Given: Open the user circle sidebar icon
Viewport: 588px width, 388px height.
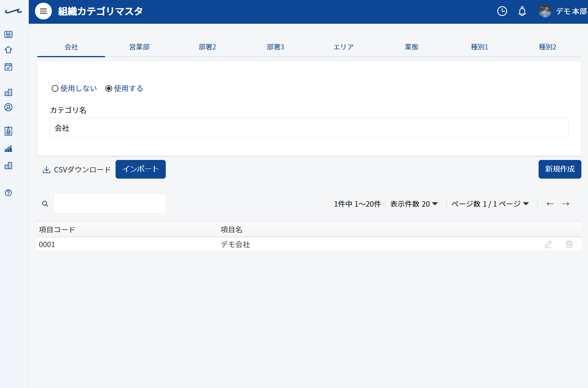Looking at the screenshot, I should (x=8, y=107).
